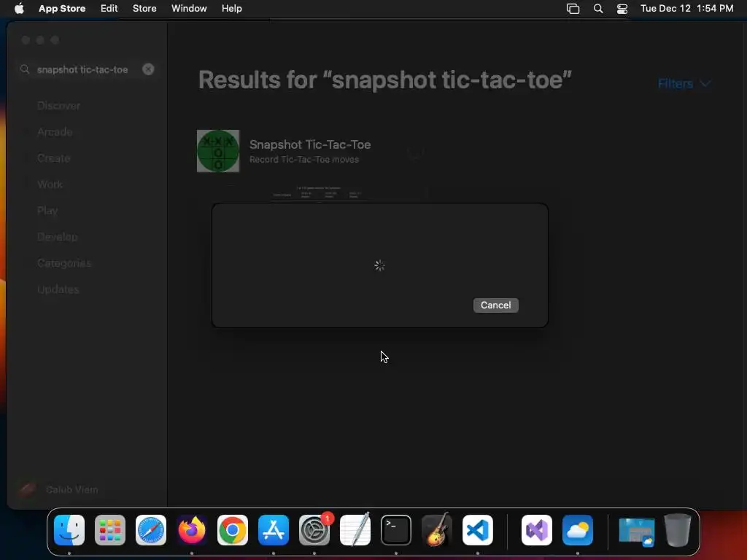Open the Help menu

click(232, 9)
